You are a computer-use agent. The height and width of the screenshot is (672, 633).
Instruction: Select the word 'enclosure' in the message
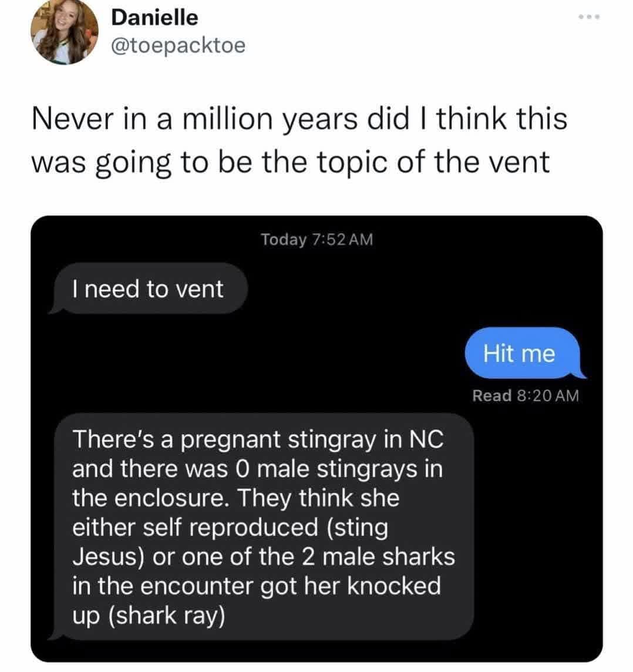pyautogui.click(x=167, y=498)
